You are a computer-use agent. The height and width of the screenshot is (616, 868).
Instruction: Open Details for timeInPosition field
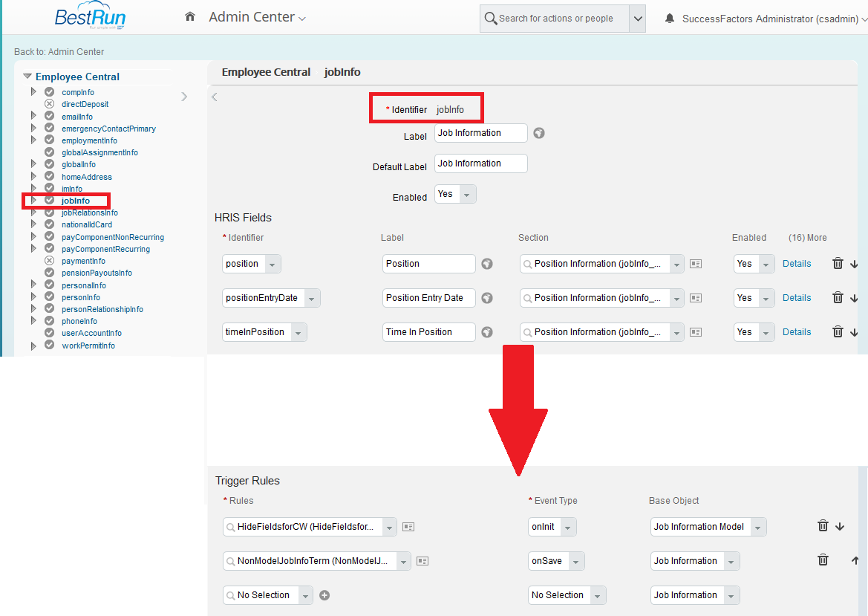click(797, 332)
